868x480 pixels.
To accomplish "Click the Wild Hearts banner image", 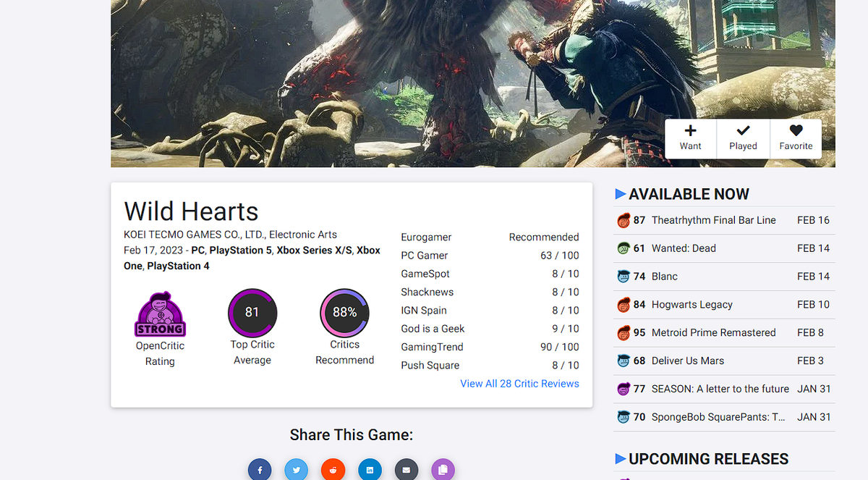I will coord(473,83).
